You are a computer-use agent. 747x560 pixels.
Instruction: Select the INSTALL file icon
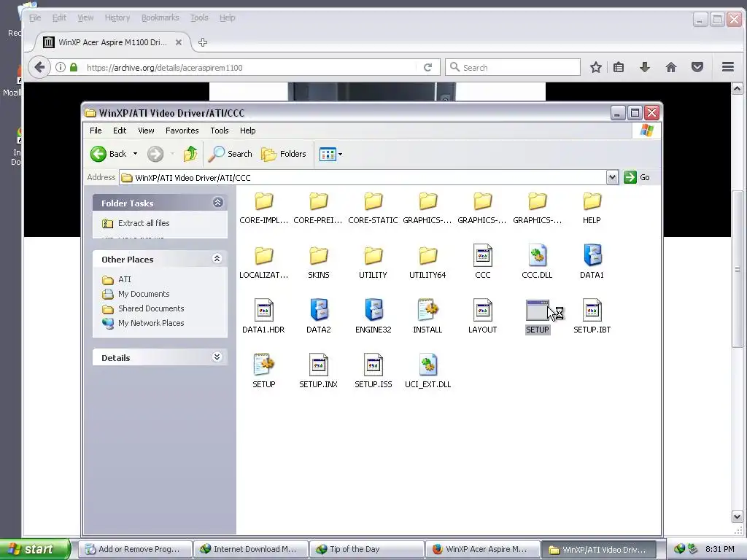point(427,316)
